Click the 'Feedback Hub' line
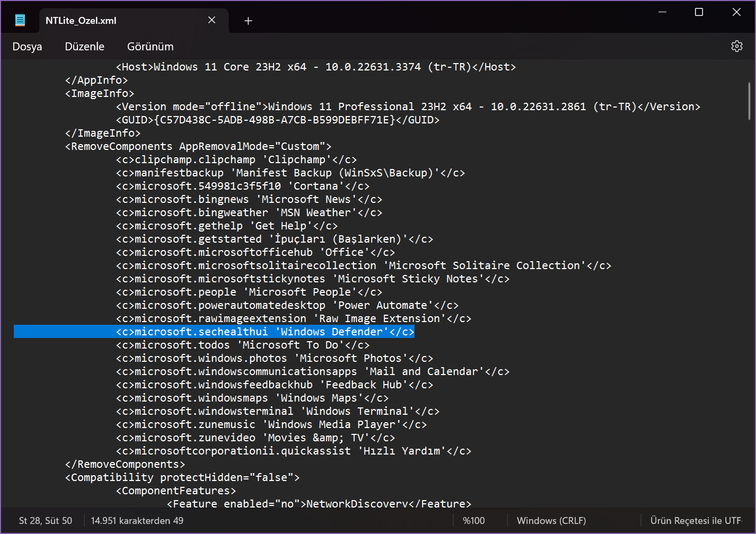 pos(275,385)
